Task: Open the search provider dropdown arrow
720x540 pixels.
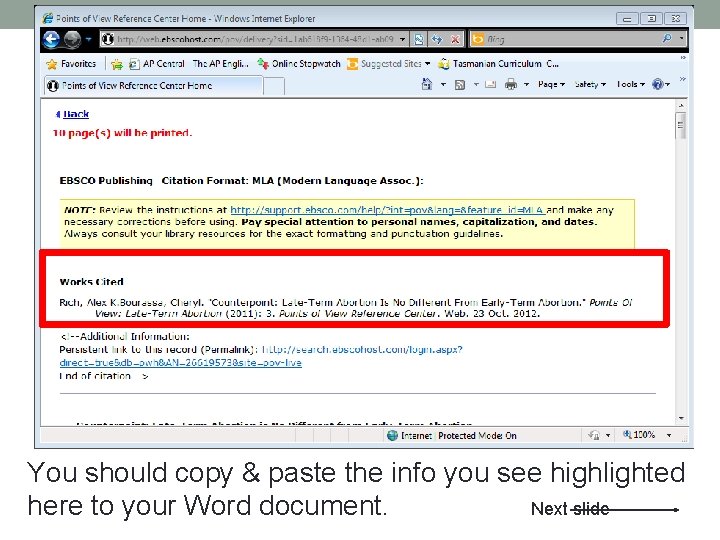Action: tap(681, 39)
